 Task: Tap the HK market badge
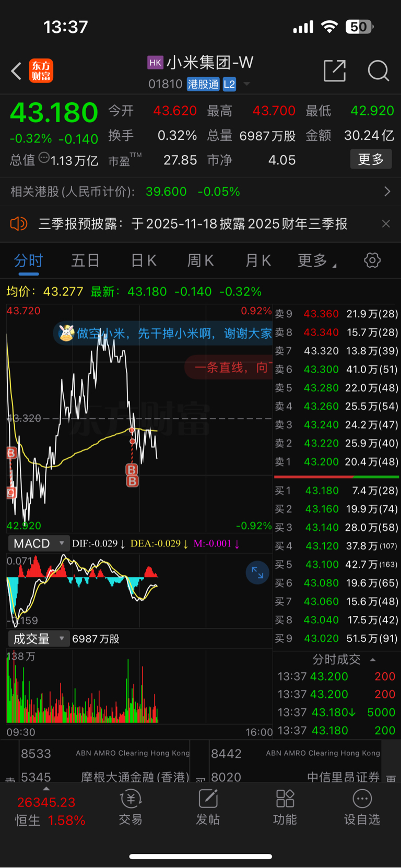[156, 63]
